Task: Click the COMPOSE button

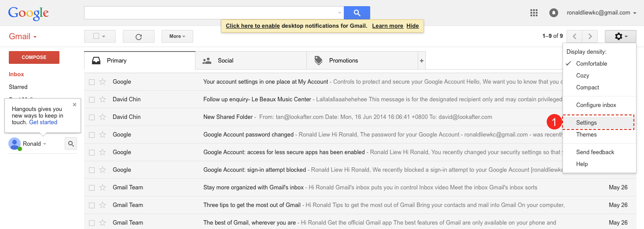Action: pos(34,57)
